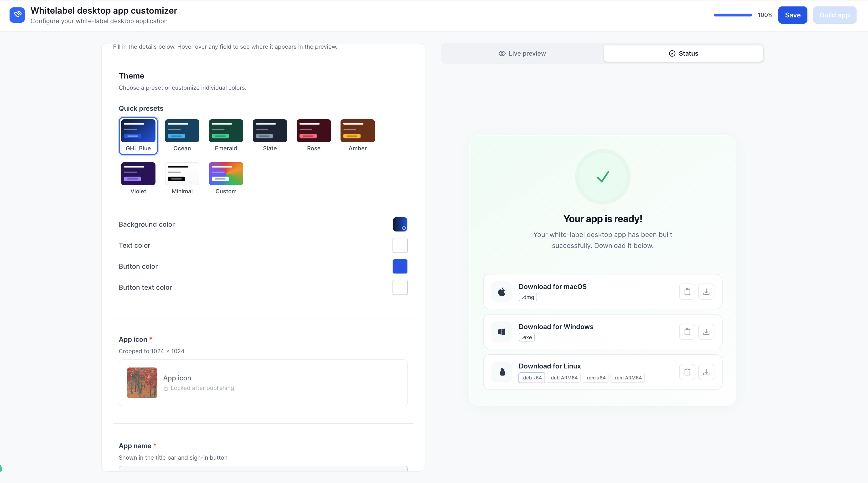Open the Button color swatch

[400, 267]
